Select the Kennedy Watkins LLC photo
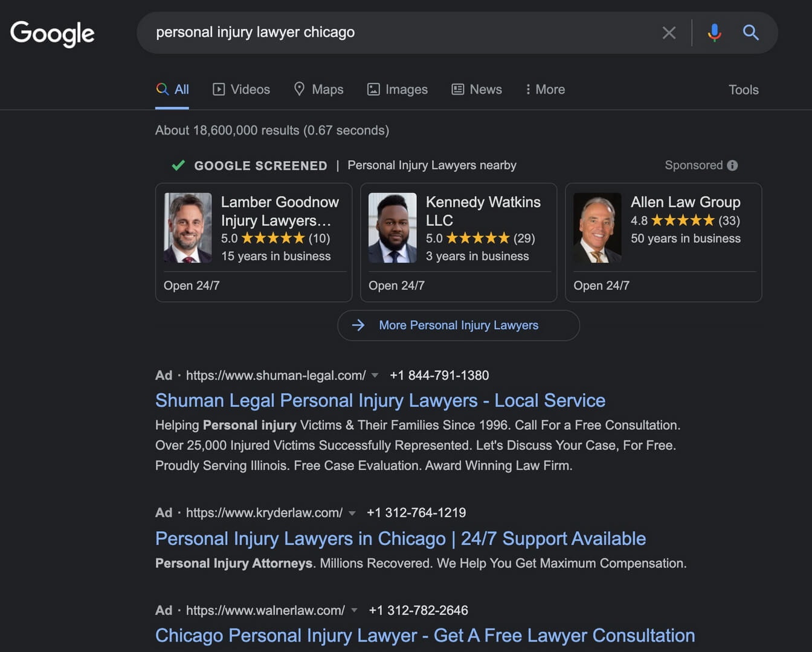 [393, 228]
